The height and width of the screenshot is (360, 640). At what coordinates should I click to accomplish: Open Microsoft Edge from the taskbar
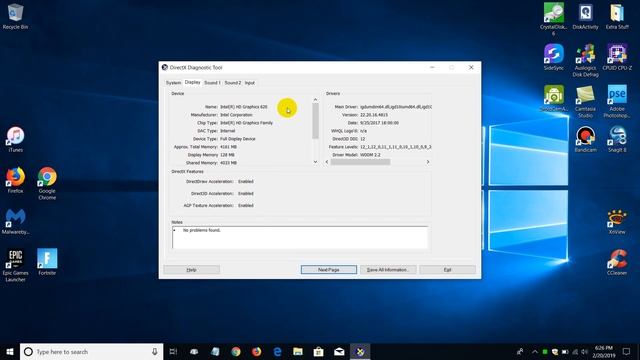click(277, 351)
